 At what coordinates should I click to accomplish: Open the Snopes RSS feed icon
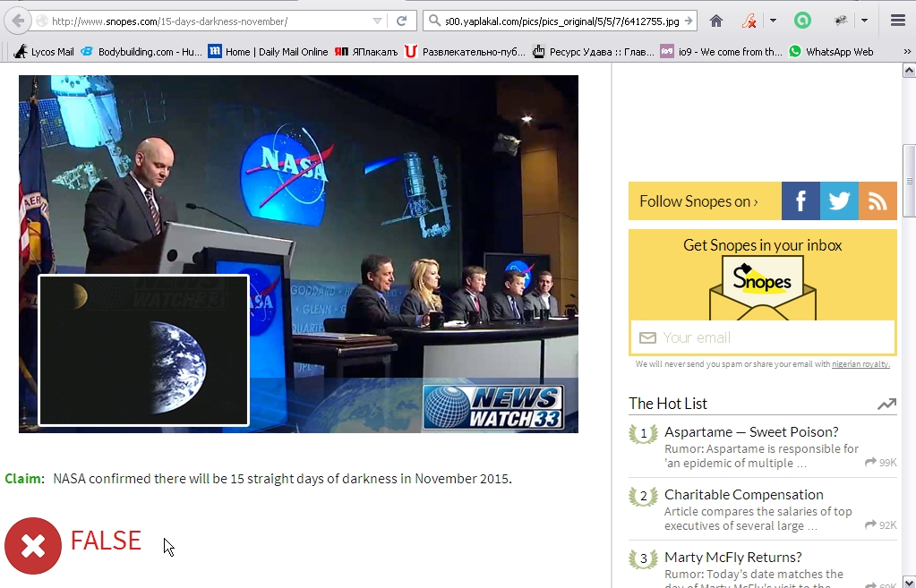[x=877, y=200]
